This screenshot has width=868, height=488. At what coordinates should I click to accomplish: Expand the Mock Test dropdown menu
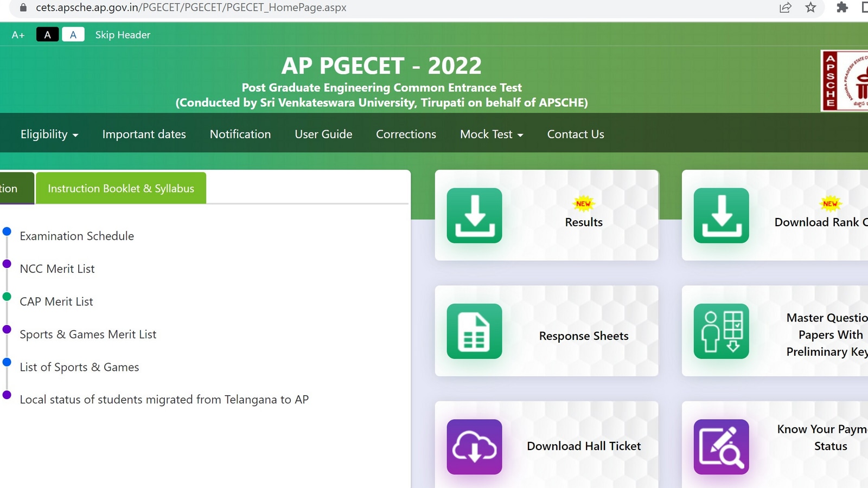click(x=492, y=134)
